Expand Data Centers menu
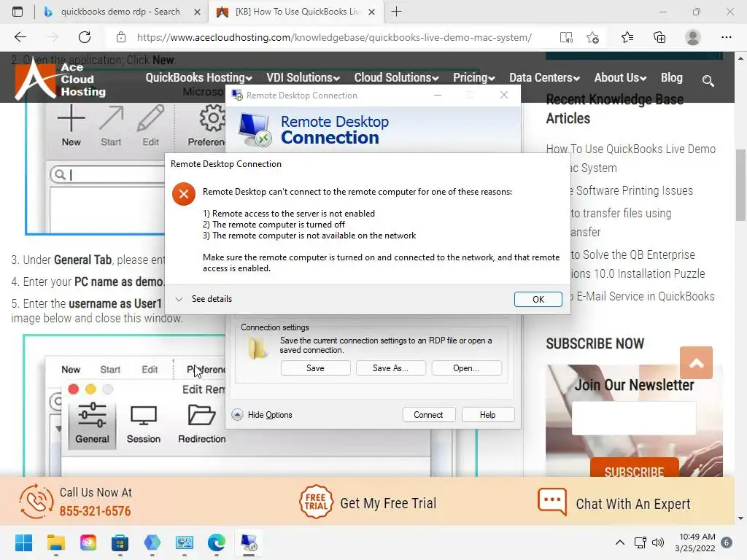Screen dimensions: 747x560 [x=544, y=77]
